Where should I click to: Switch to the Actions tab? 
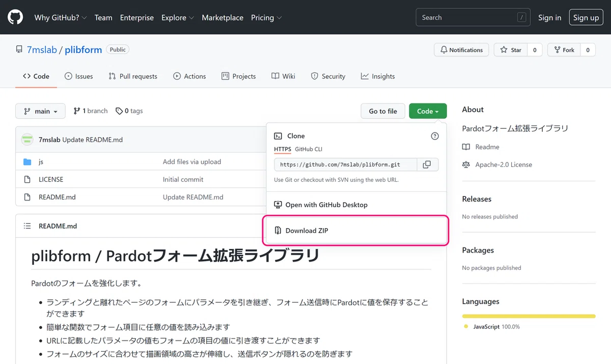pos(189,76)
